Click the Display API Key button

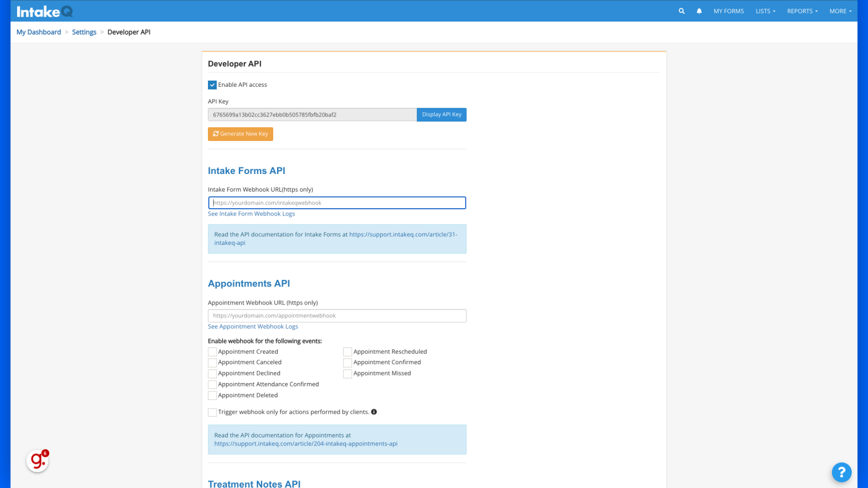tap(441, 114)
